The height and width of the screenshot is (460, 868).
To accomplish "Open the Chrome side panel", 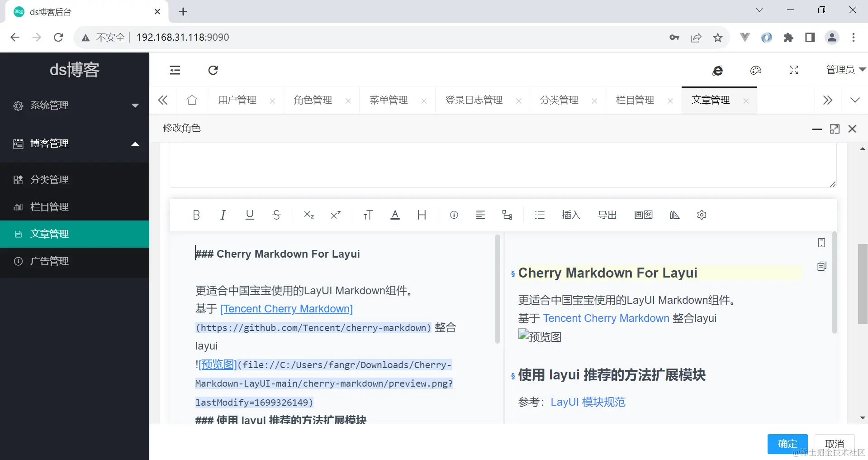I will (x=810, y=38).
